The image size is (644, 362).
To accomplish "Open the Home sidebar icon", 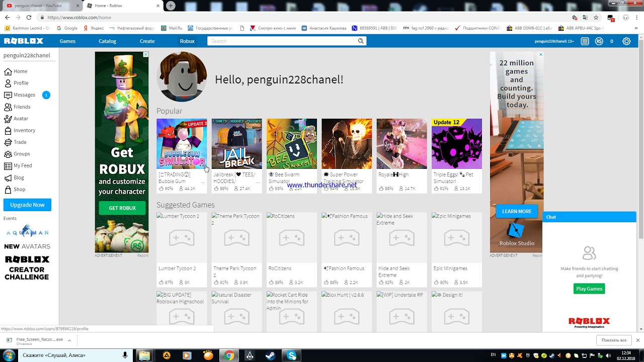I will [x=8, y=71].
